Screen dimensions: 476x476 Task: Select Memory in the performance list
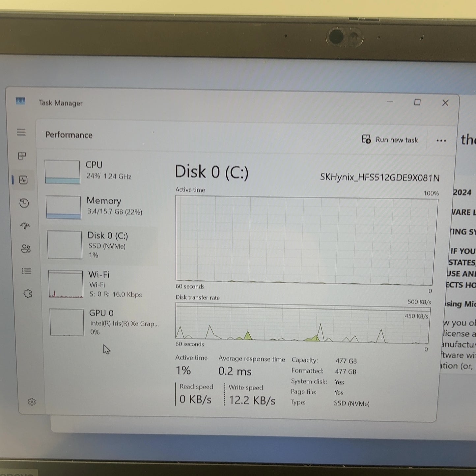pos(101,207)
